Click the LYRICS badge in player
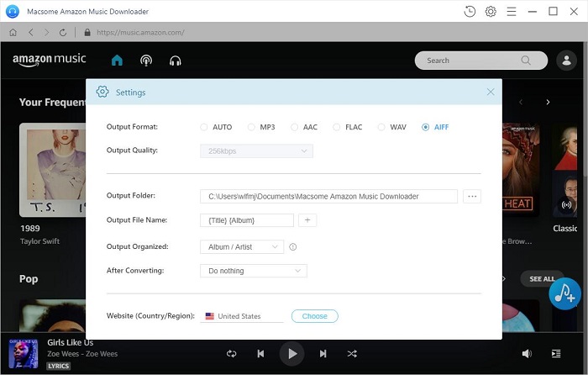The width and height of the screenshot is (588, 375). click(x=59, y=366)
